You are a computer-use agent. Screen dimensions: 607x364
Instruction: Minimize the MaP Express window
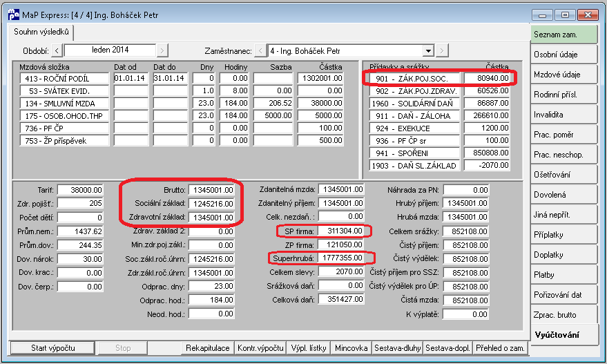click(x=542, y=15)
